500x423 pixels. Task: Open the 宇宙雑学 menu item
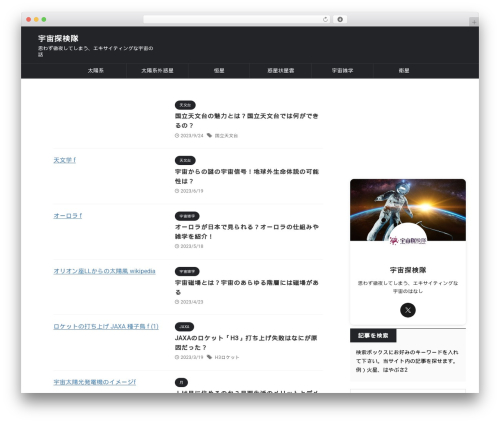(x=342, y=71)
